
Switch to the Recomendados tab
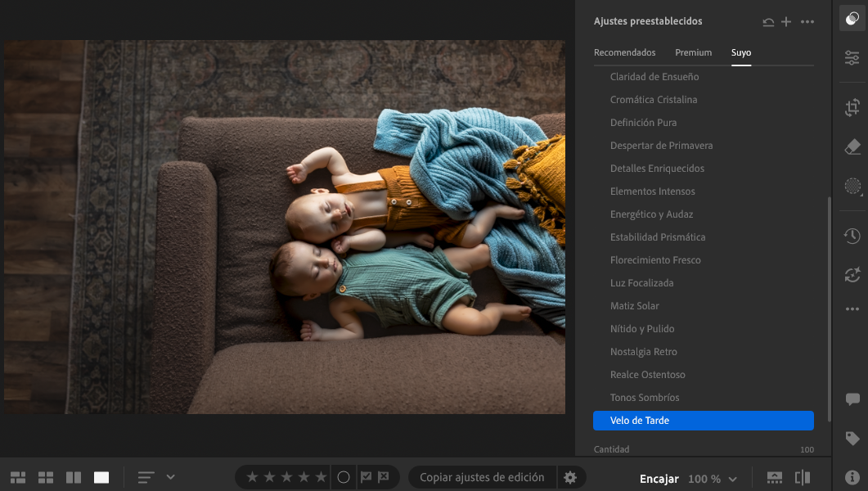click(625, 52)
